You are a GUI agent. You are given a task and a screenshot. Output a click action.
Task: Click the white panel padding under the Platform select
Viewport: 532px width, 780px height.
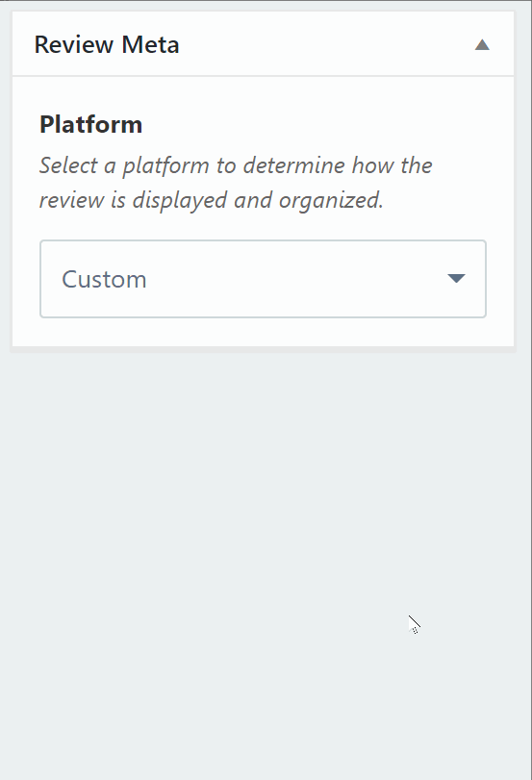click(x=263, y=332)
